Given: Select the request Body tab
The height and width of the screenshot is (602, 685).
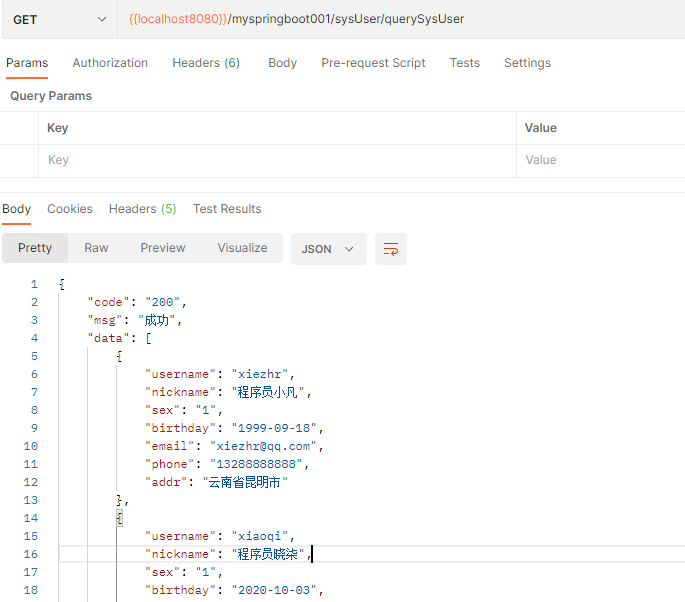Looking at the screenshot, I should tap(282, 63).
